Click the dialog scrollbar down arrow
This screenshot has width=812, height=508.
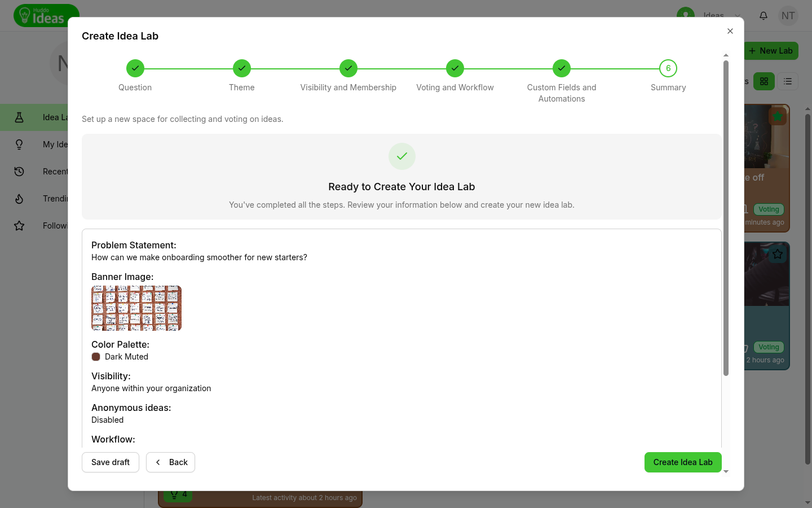pos(726,471)
